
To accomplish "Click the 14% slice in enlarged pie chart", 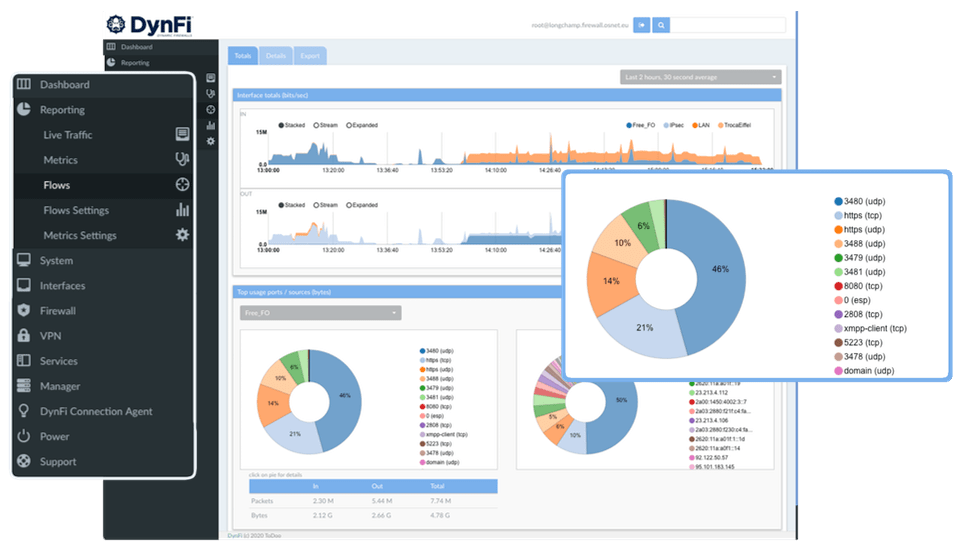I will coord(611,281).
